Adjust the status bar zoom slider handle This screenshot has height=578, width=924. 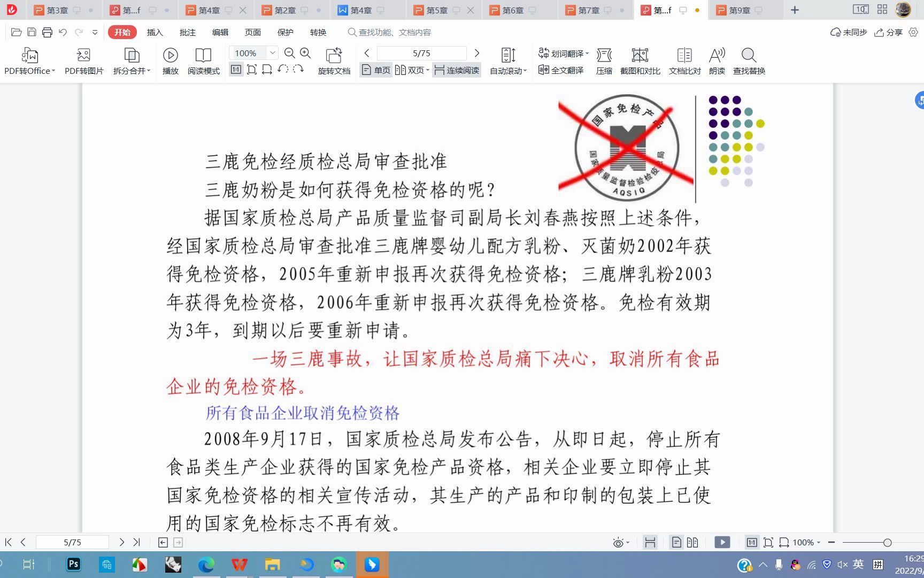888,542
